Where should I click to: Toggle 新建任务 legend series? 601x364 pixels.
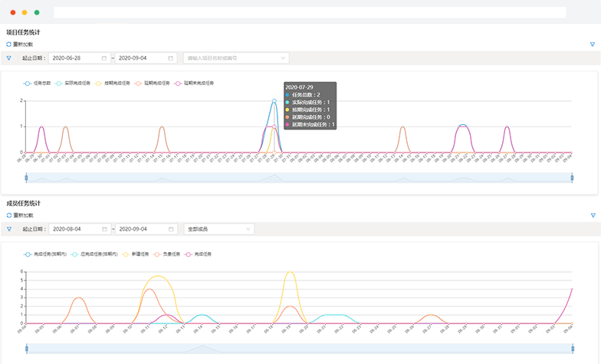tap(135, 254)
